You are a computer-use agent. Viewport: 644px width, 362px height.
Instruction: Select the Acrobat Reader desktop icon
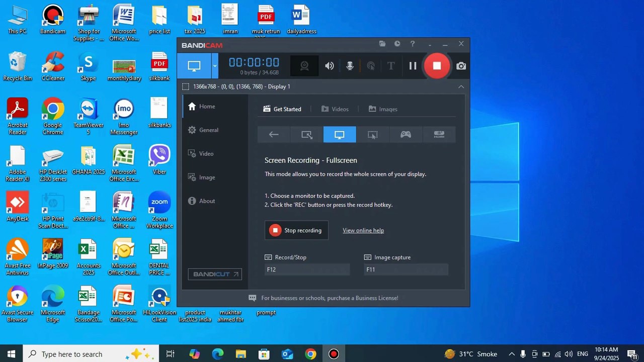click(17, 117)
